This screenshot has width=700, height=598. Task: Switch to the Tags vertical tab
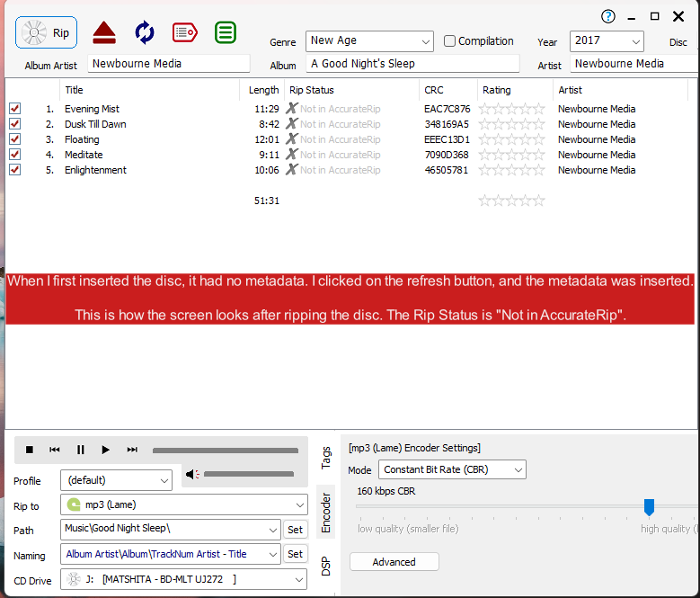[326, 458]
